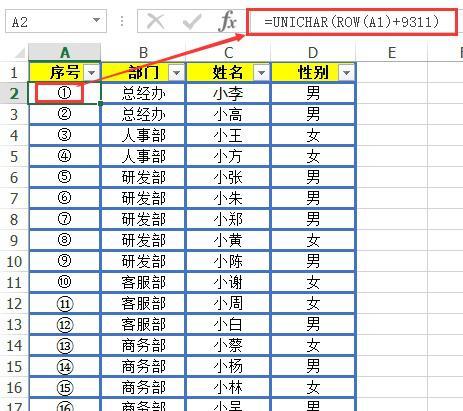Open the 性别 filter dropdown

click(x=346, y=72)
